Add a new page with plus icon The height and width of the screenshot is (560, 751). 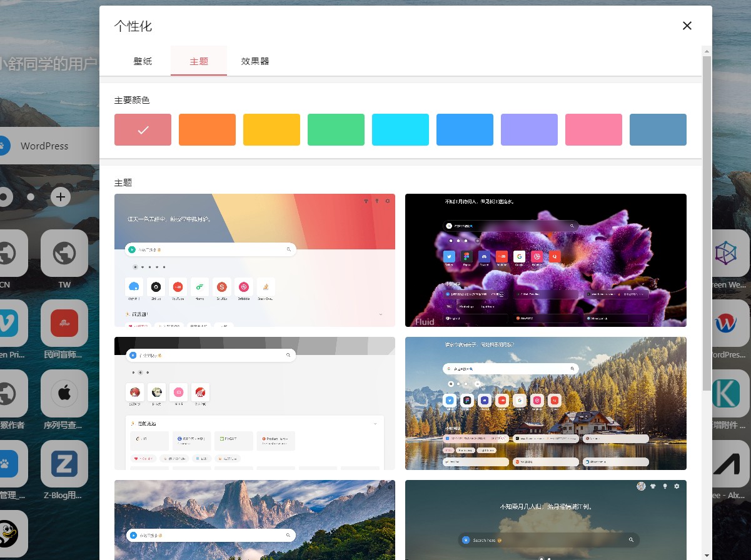pos(60,197)
